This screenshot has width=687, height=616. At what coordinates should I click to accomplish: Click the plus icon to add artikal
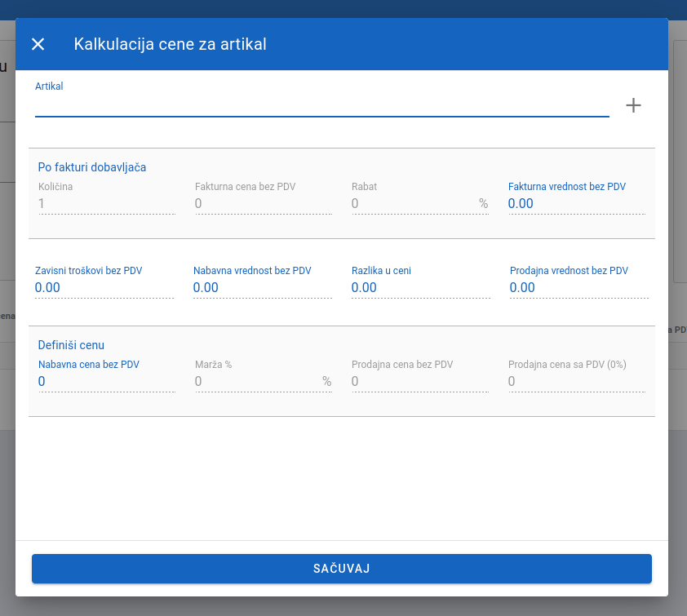tap(633, 105)
